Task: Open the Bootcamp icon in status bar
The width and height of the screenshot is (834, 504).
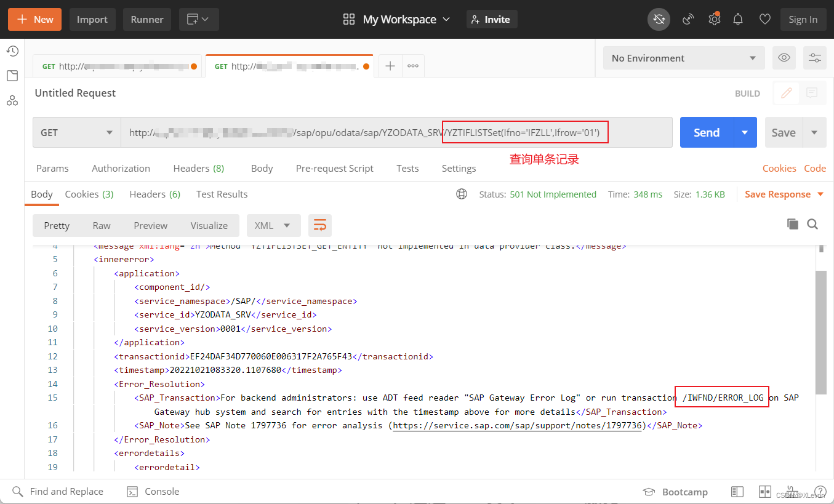Action: (675, 492)
